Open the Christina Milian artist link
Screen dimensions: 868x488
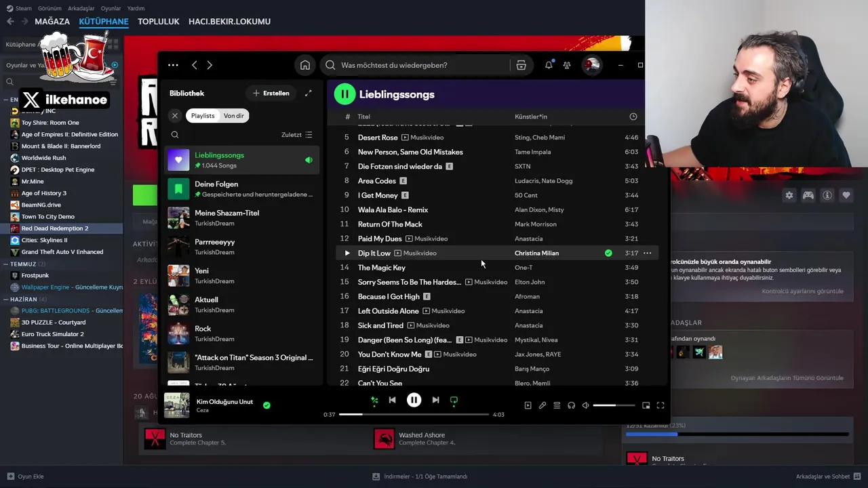point(536,253)
